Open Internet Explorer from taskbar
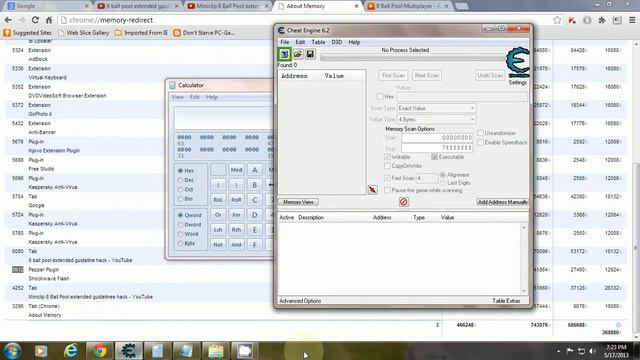This screenshot has width=640, height=360. [x=71, y=351]
